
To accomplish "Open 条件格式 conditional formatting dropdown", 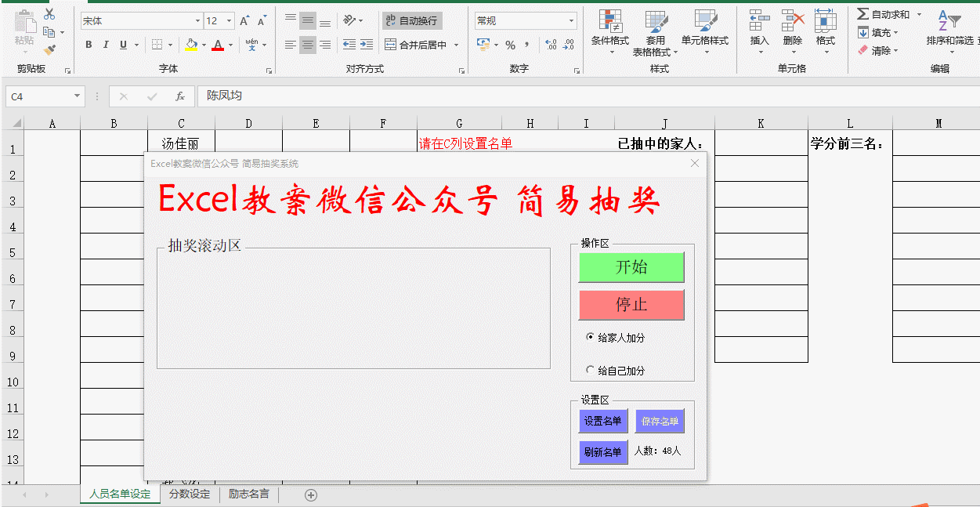I will (610, 32).
